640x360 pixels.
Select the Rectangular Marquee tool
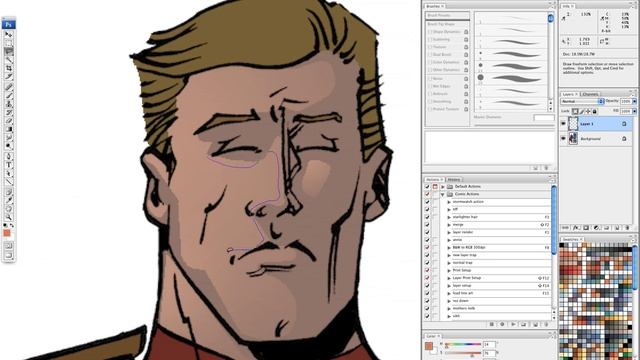(8, 43)
